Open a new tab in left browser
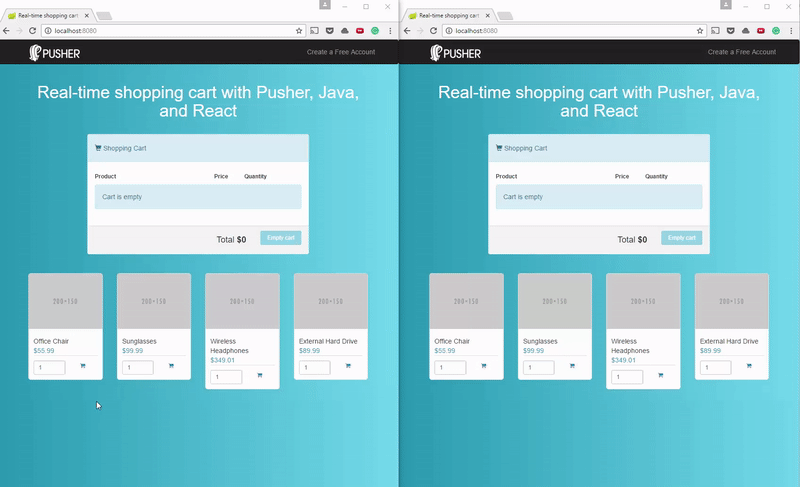The width and height of the screenshot is (800, 487). pos(104,16)
